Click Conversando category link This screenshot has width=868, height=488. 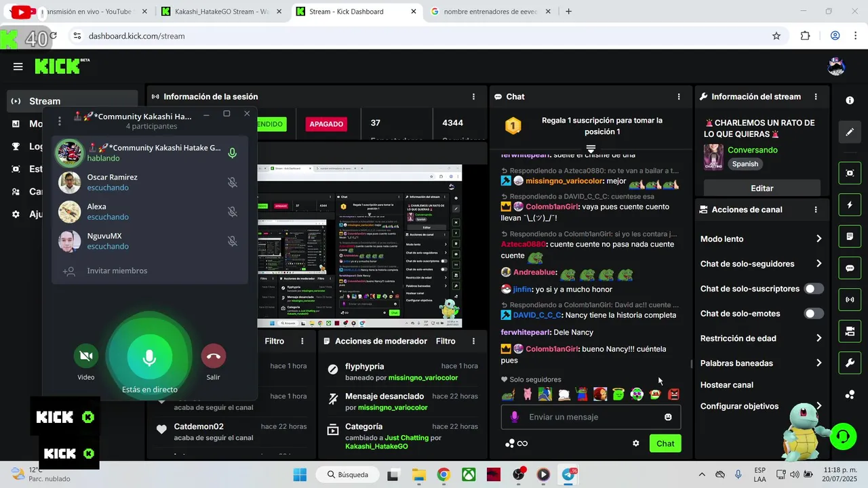tap(753, 150)
